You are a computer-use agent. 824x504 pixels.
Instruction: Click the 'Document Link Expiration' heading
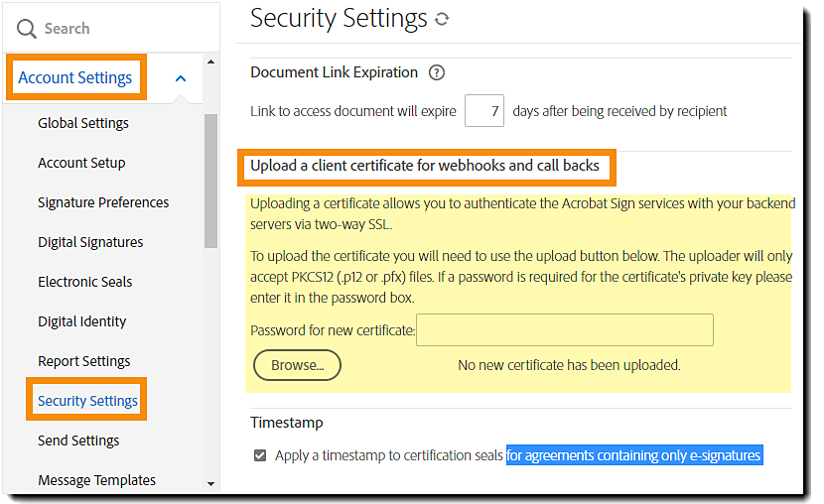coord(335,72)
